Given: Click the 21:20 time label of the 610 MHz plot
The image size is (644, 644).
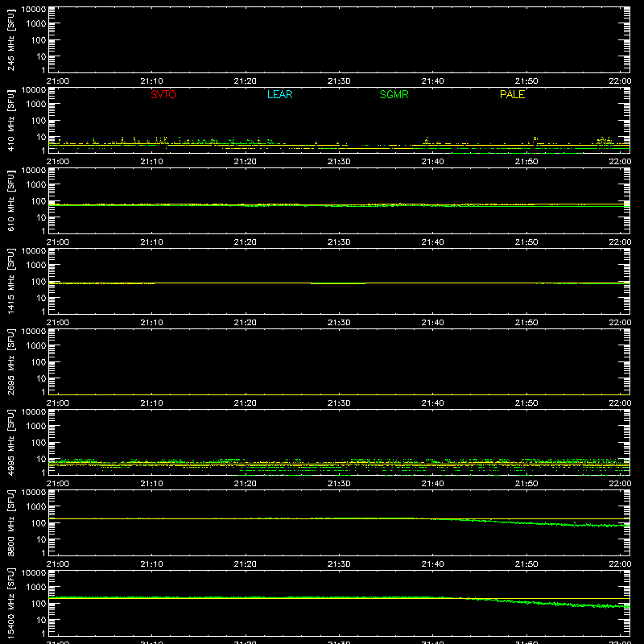Looking at the screenshot, I should (x=246, y=242).
